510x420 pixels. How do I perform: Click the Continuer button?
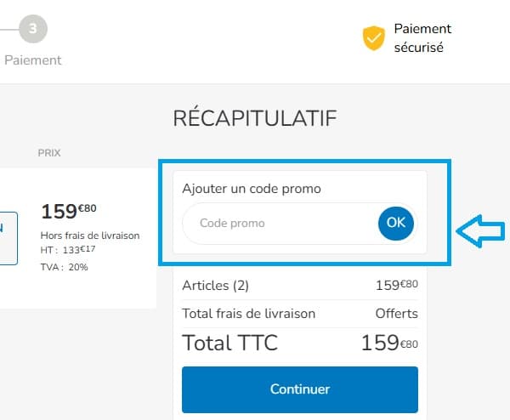point(300,389)
